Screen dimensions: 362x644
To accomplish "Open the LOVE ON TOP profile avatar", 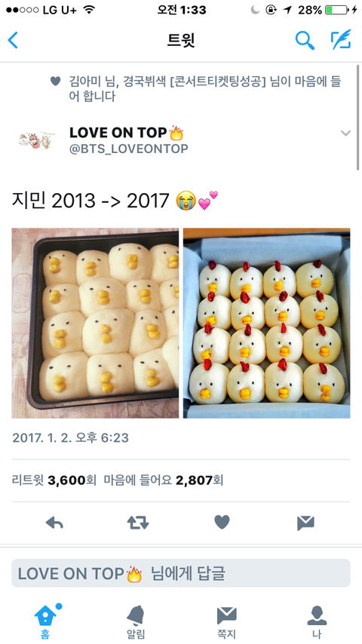I will click(36, 140).
